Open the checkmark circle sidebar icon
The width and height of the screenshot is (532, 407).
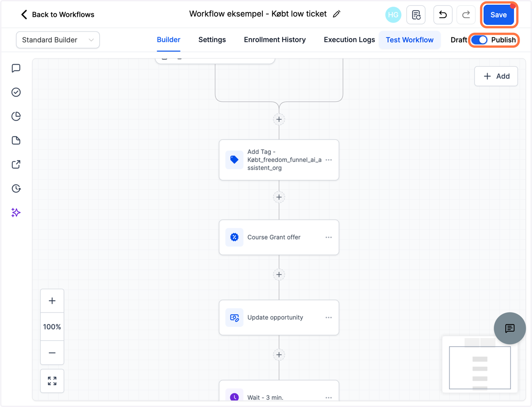pyautogui.click(x=16, y=92)
